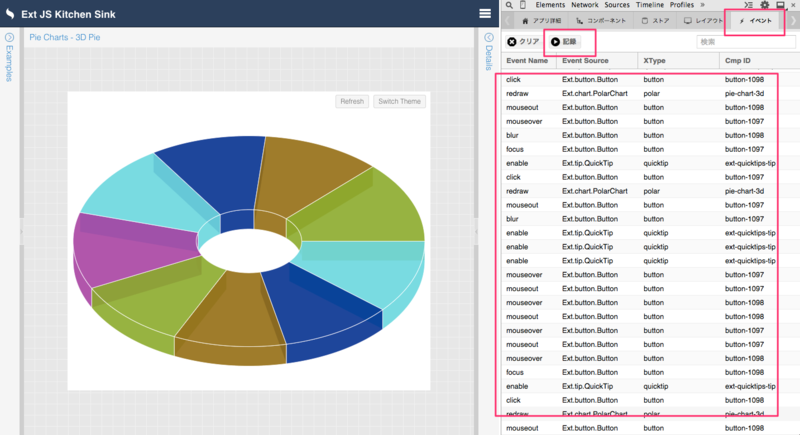Viewport: 800px width, 435px height.
Task: Click the DevTools magnifier search icon
Action: point(509,5)
